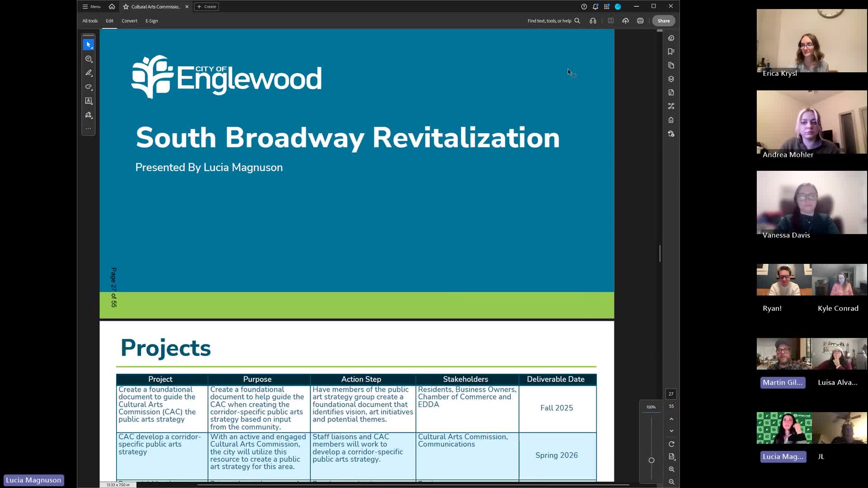Select the Draw freehand pencil tool
Image resolution: width=868 pixels, height=488 pixels.
point(89,73)
